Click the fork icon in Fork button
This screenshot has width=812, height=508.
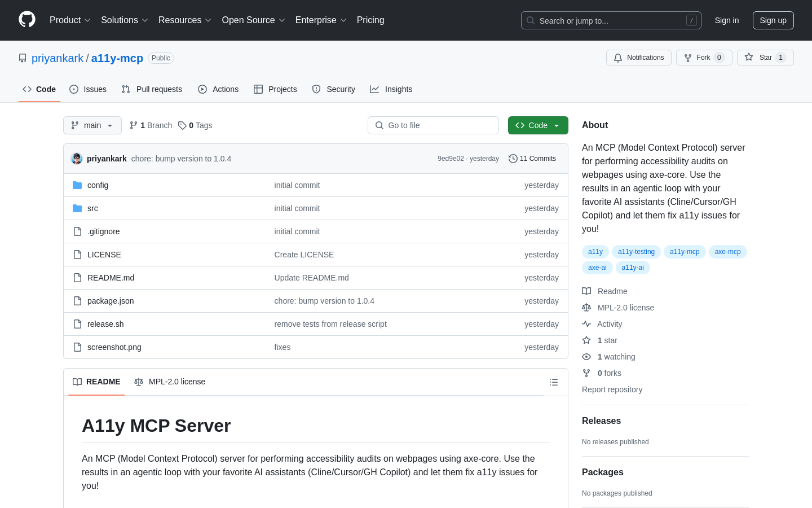click(x=688, y=58)
